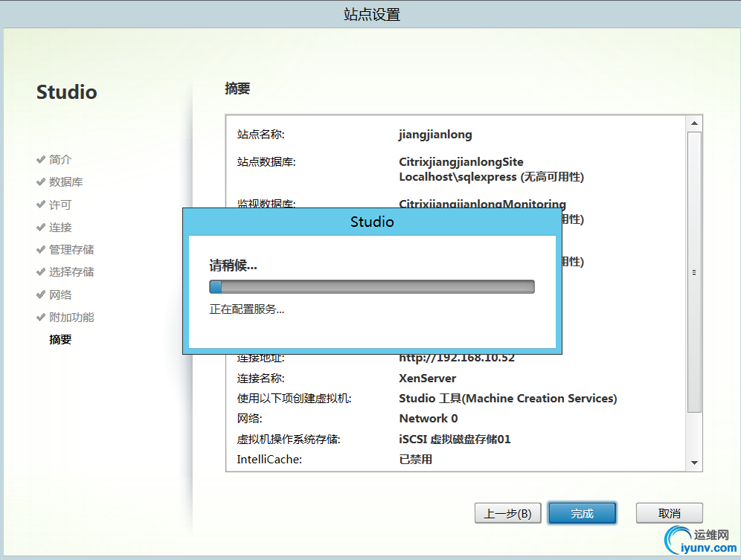Click the 站点设置 window title bar
Image resolution: width=741 pixels, height=560 pixels.
(372, 15)
